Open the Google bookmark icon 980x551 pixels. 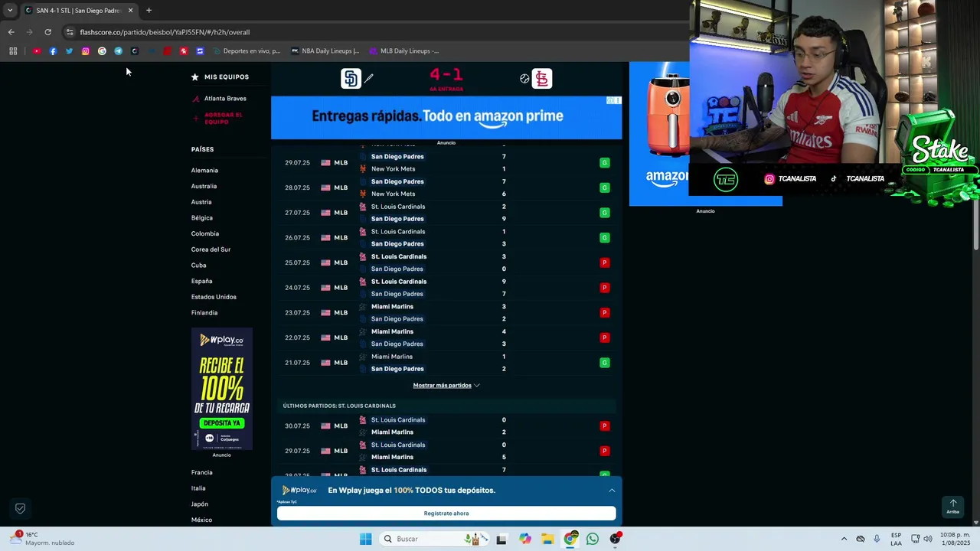pos(102,51)
